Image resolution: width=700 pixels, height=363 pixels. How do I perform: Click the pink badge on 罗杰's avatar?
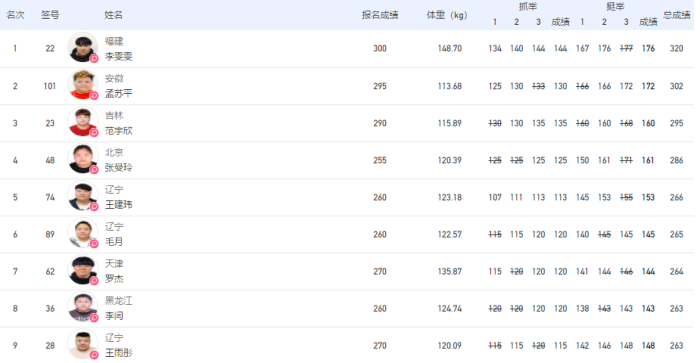click(x=94, y=281)
